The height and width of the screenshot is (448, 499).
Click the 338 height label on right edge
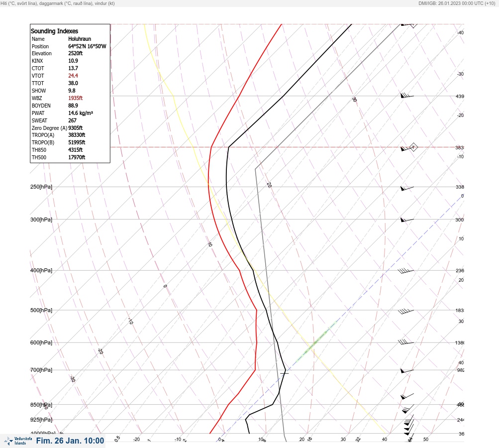(460, 187)
